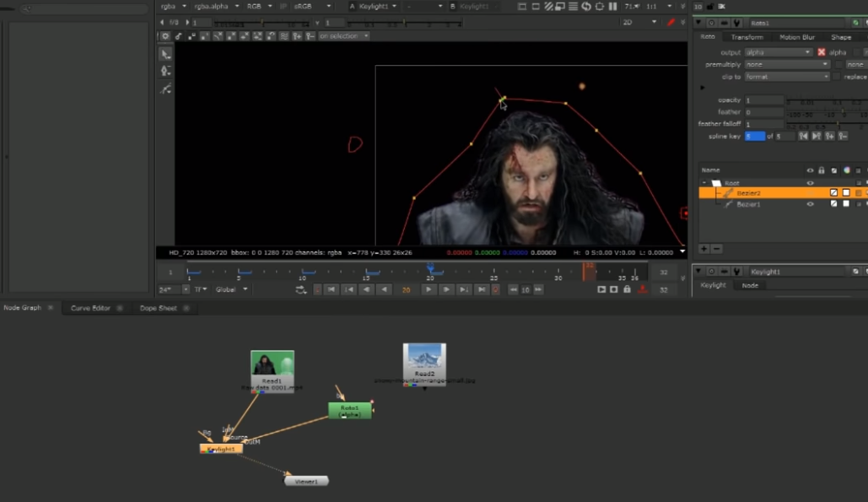
Task: Switch to the Shape tab
Action: pos(841,37)
